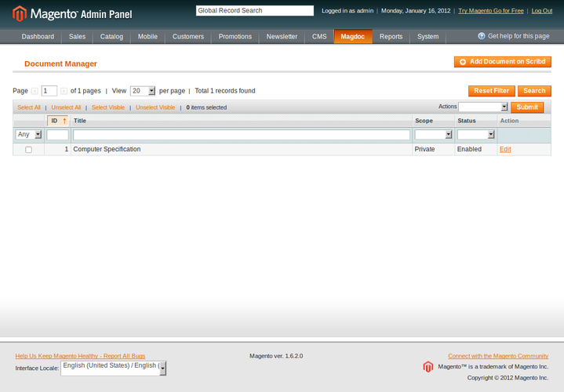Open the Dashboard menu
The image size is (564, 392).
[x=38, y=37]
